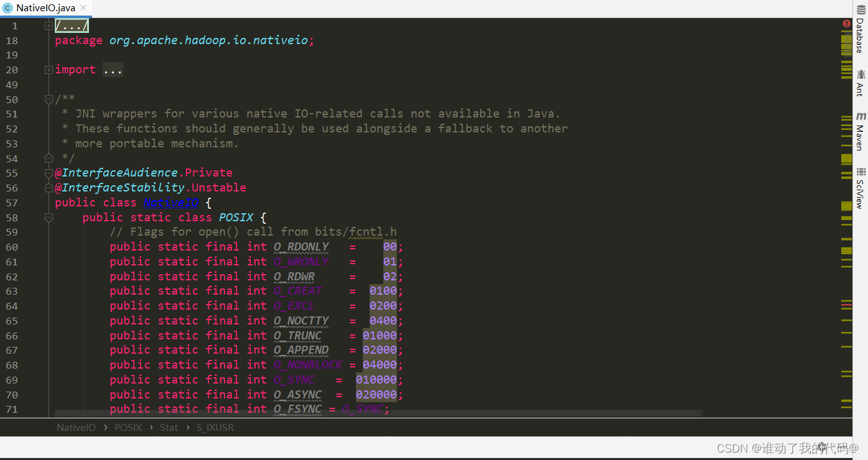Click the Maven m icon
Image resolution: width=868 pixels, height=460 pixels.
click(x=861, y=116)
